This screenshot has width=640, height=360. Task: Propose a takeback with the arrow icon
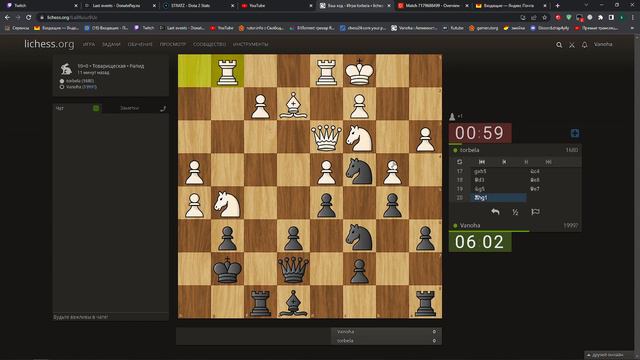point(495,212)
